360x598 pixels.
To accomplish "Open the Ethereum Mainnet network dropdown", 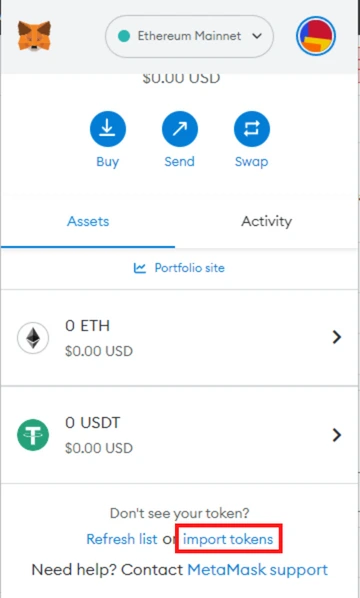I will tap(189, 36).
